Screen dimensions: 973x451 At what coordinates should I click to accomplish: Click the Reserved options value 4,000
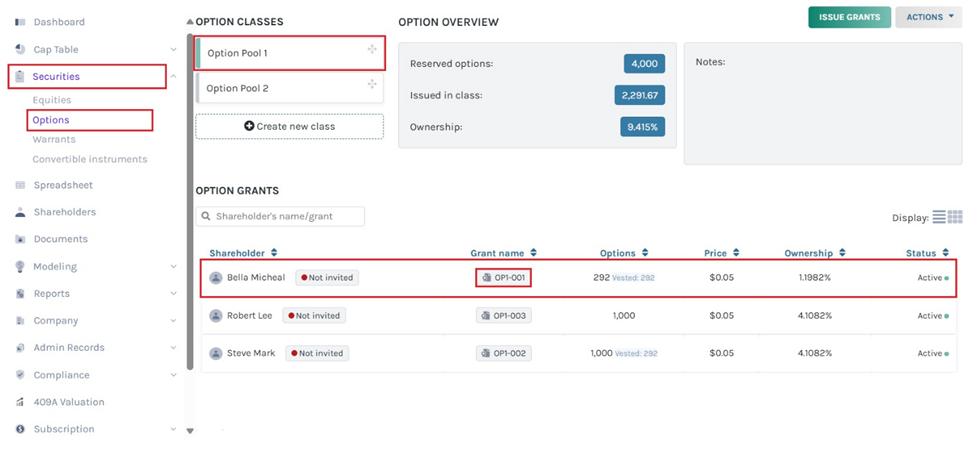coord(645,64)
